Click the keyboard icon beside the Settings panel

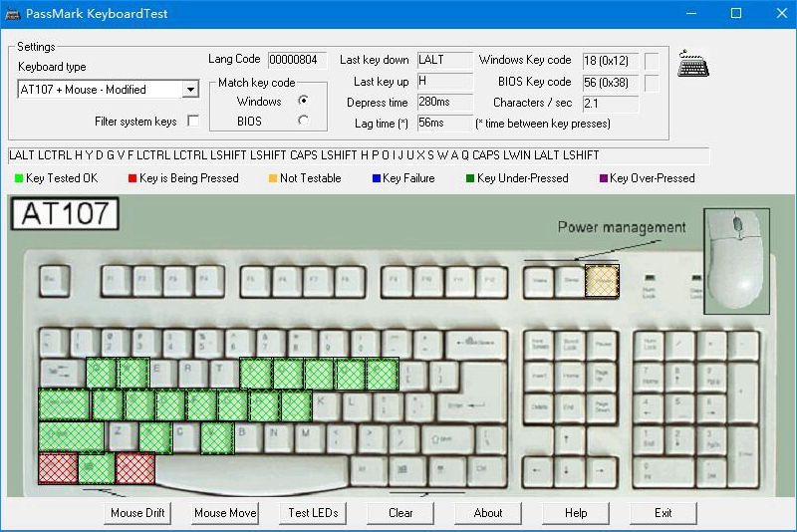(693, 64)
